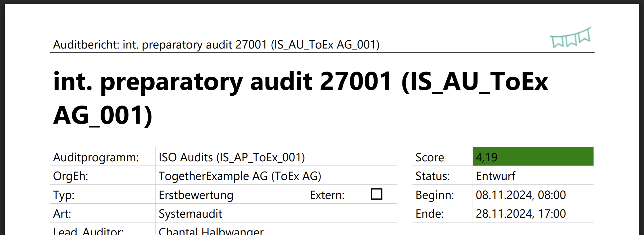Image resolution: width=644 pixels, height=235 pixels.
Task: Select the Score label
Action: [429, 157]
